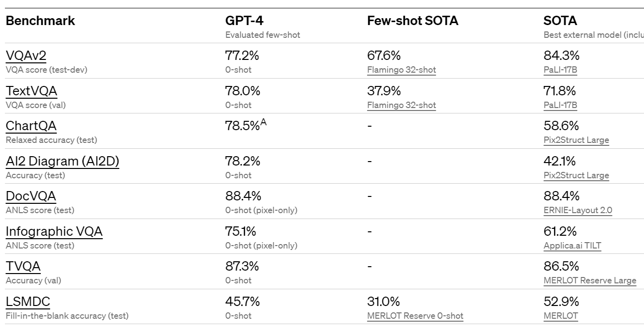Open the MERLOT Reserve Large link
644x332 pixels.
(x=590, y=280)
